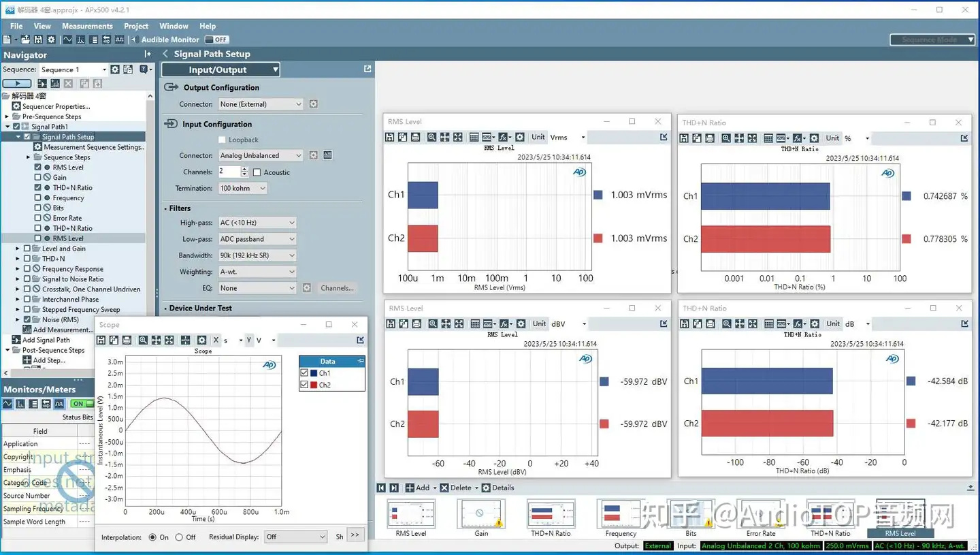
Task: Open the Measurements menu
Action: [x=87, y=26]
